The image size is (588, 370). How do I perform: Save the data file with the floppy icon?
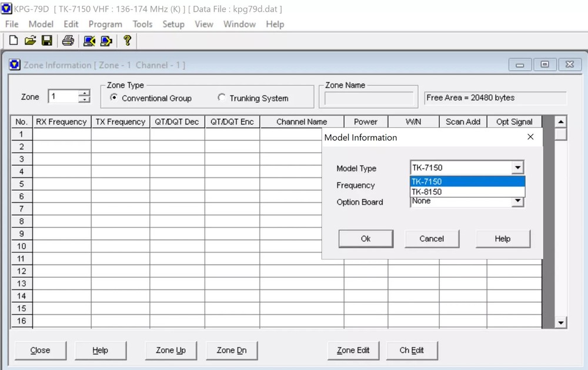tap(47, 40)
